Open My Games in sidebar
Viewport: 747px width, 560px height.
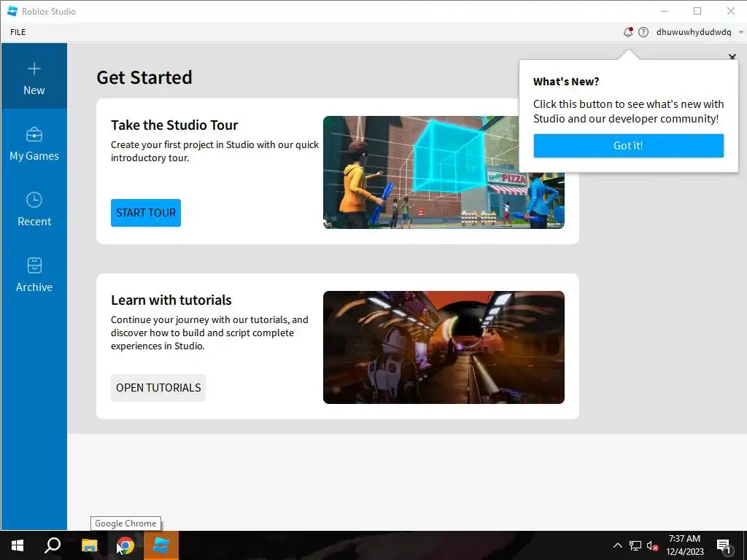pyautogui.click(x=34, y=142)
